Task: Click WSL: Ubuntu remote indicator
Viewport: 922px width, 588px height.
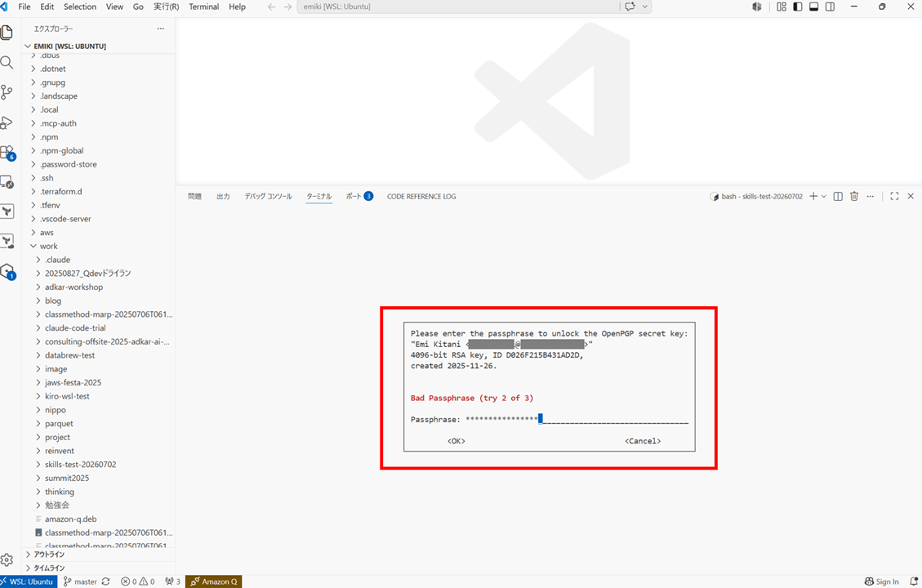Action: [29, 581]
